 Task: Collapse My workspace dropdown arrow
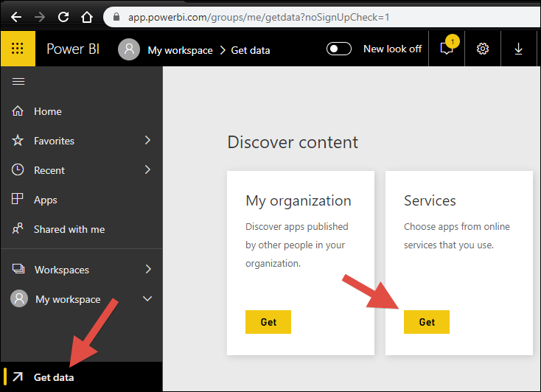coord(147,299)
